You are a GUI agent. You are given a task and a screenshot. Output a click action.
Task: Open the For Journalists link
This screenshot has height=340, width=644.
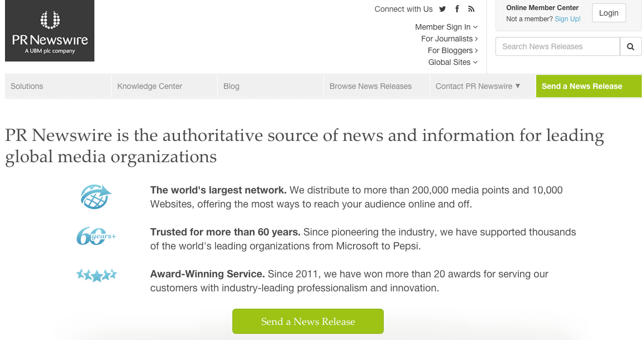click(x=450, y=39)
